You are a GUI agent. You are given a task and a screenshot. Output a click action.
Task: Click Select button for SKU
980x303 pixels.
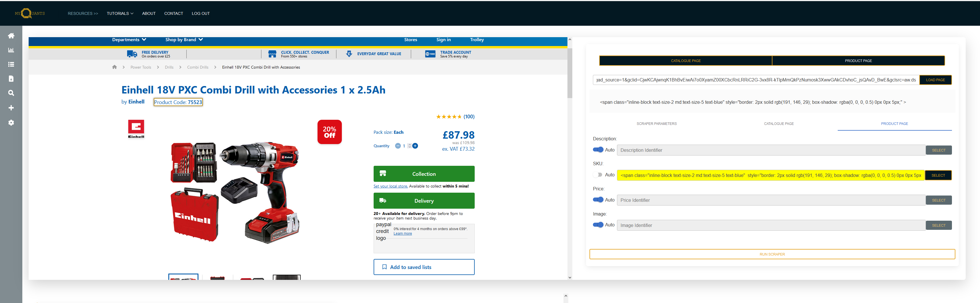click(938, 175)
